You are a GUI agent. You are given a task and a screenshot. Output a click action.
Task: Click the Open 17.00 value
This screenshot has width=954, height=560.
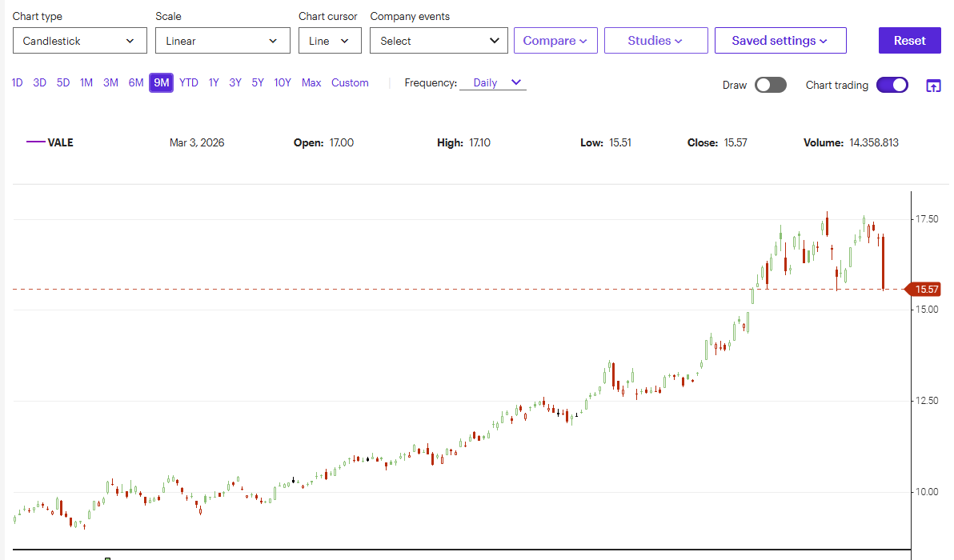pyautogui.click(x=341, y=142)
